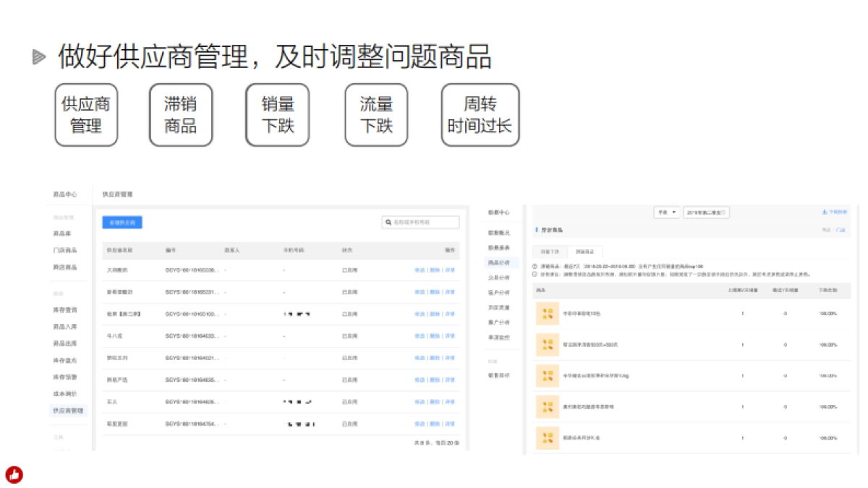Focus the supplier name or phone search field
Viewport: 868px width, 488px height.
click(424, 223)
